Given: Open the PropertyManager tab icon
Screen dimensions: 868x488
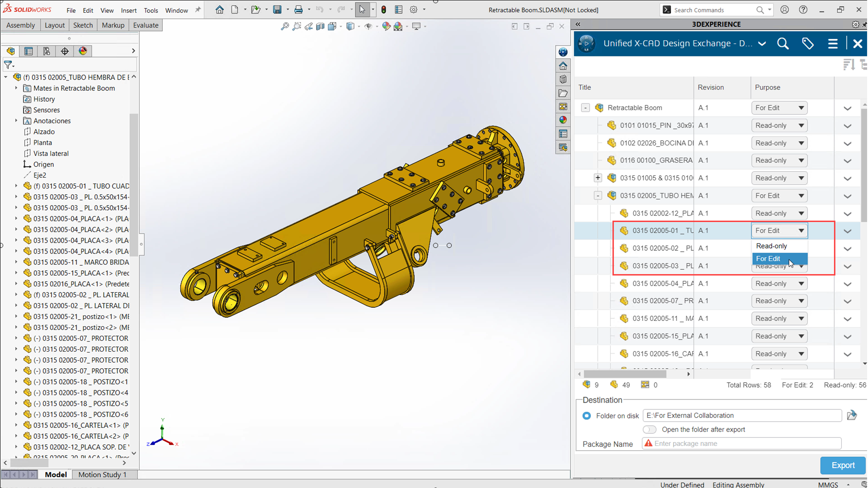Looking at the screenshot, I should pos(28,51).
